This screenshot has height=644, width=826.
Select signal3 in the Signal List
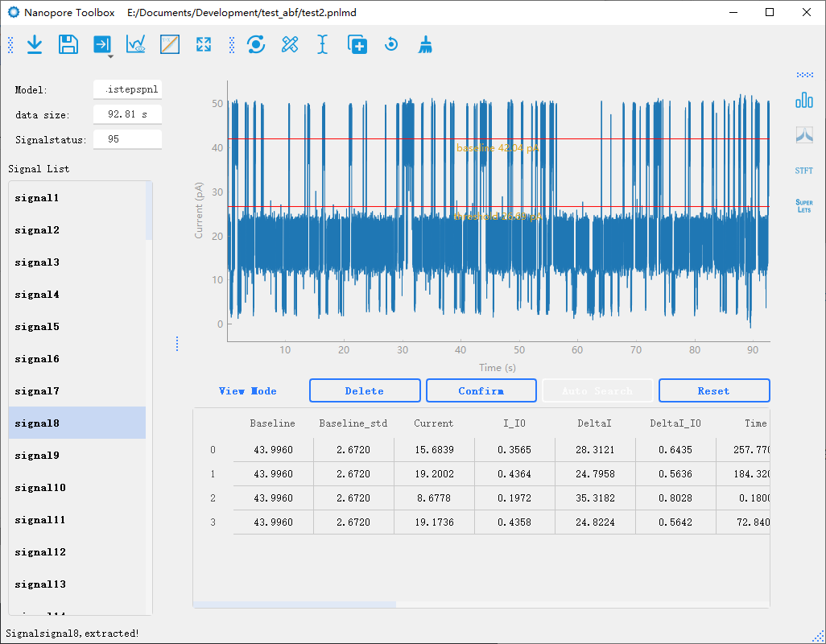point(77,262)
